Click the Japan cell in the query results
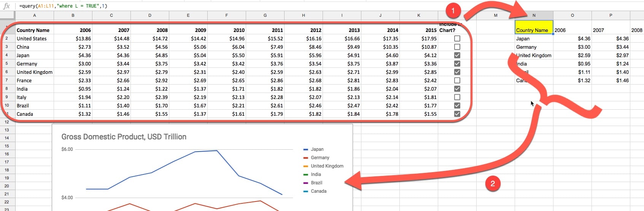The height and width of the screenshot is (211, 644). 534,38
